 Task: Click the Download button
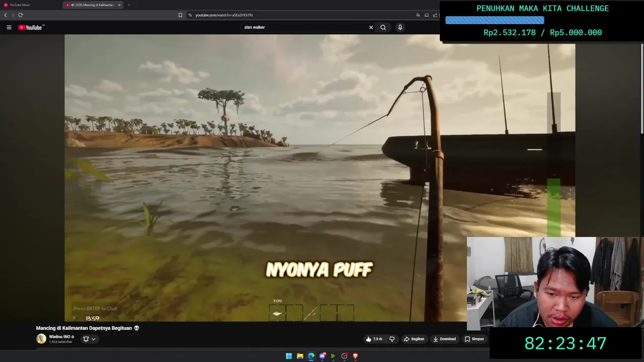[x=444, y=339]
